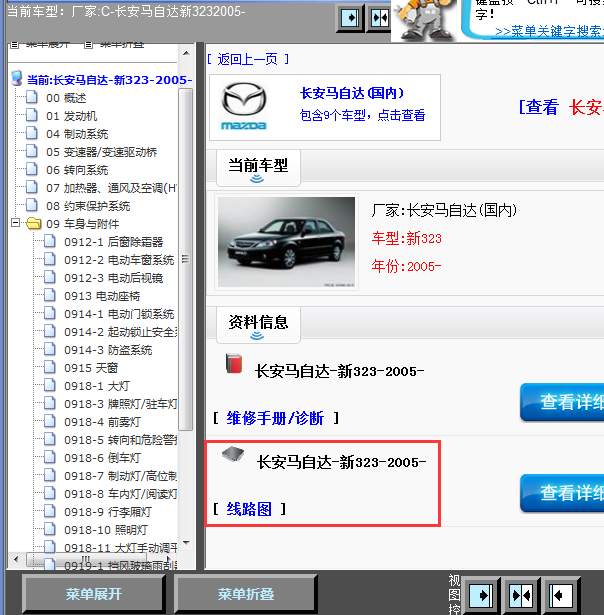Click the open folder icon of 09 车身与附件

coord(34,224)
